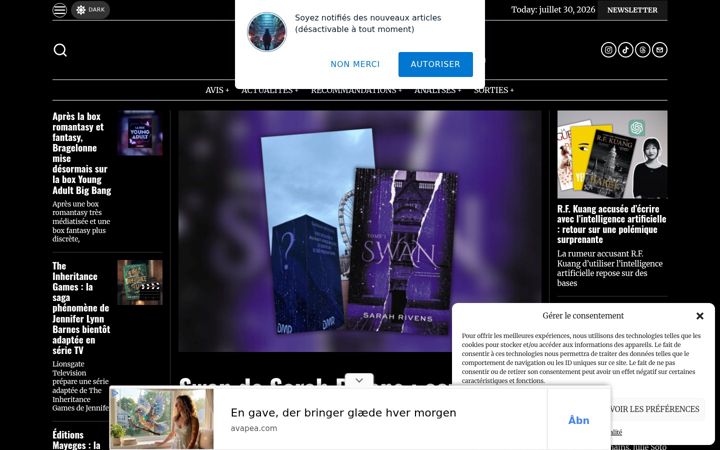Open the hamburger menu icon
Image resolution: width=720 pixels, height=450 pixels.
(x=60, y=10)
